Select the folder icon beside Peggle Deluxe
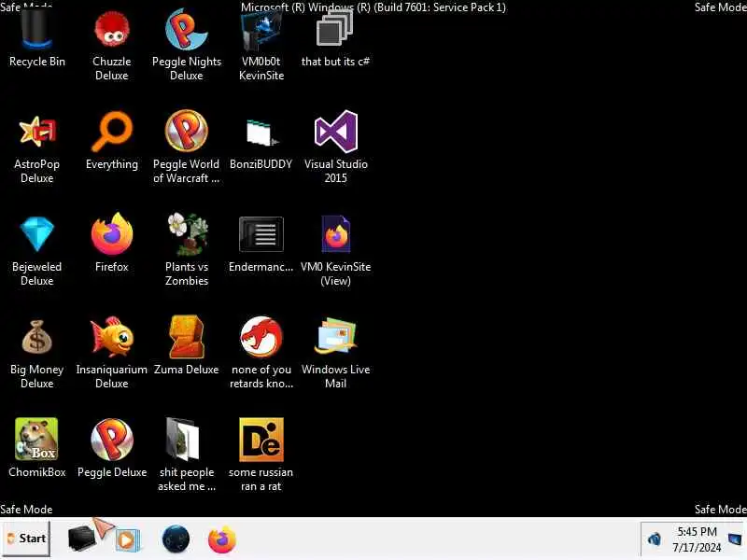Screen dimensions: 747x560 tap(183, 439)
